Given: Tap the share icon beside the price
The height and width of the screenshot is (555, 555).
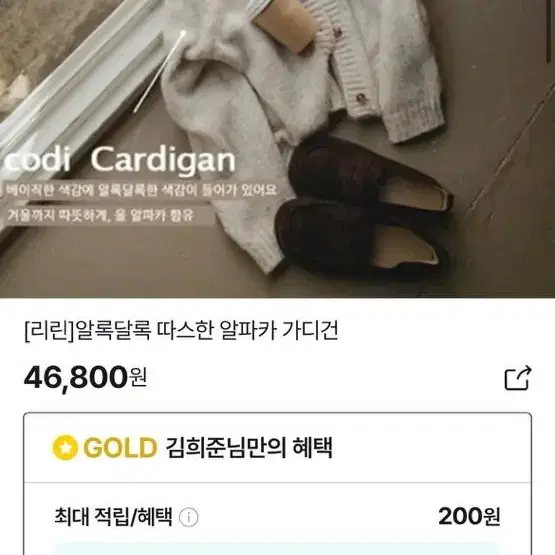Looking at the screenshot, I should pos(518,378).
